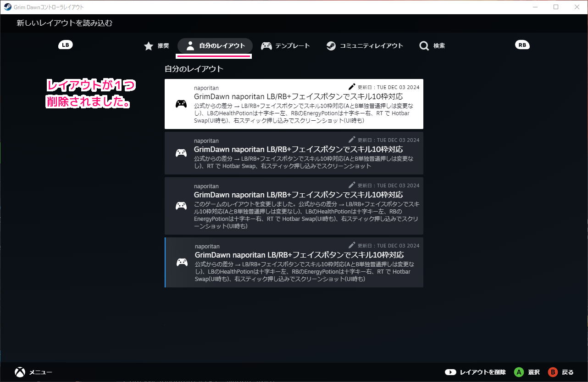
Task: Maximize the Grim Dawn controller layout window
Action: pyautogui.click(x=556, y=7)
